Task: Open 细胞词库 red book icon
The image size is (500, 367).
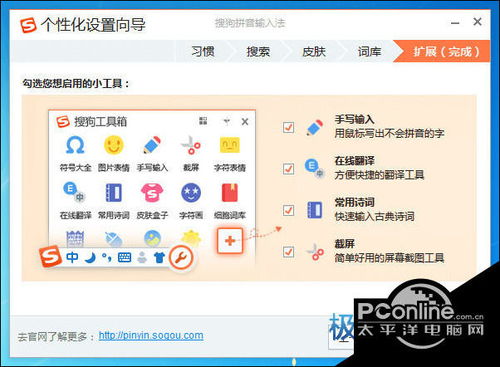Action: (230, 193)
